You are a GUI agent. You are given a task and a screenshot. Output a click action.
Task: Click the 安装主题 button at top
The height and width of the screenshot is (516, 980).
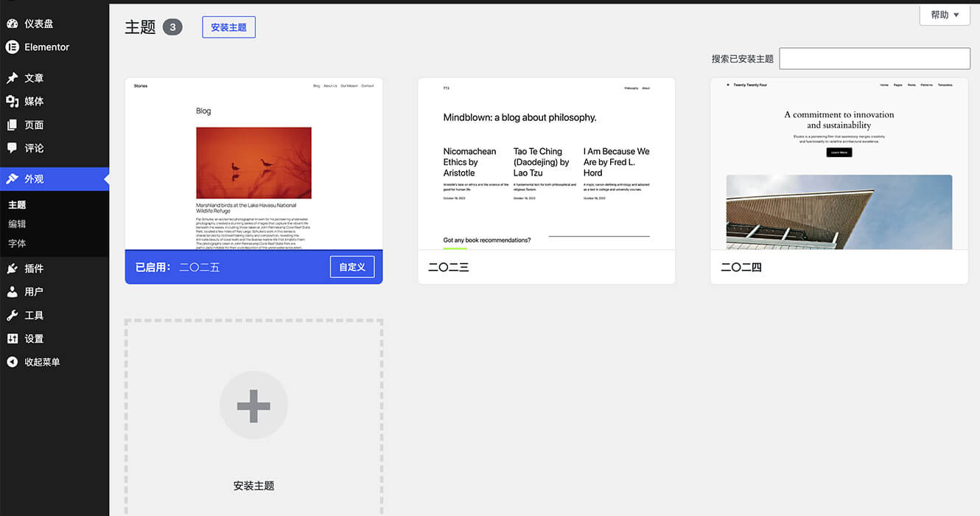pos(228,27)
